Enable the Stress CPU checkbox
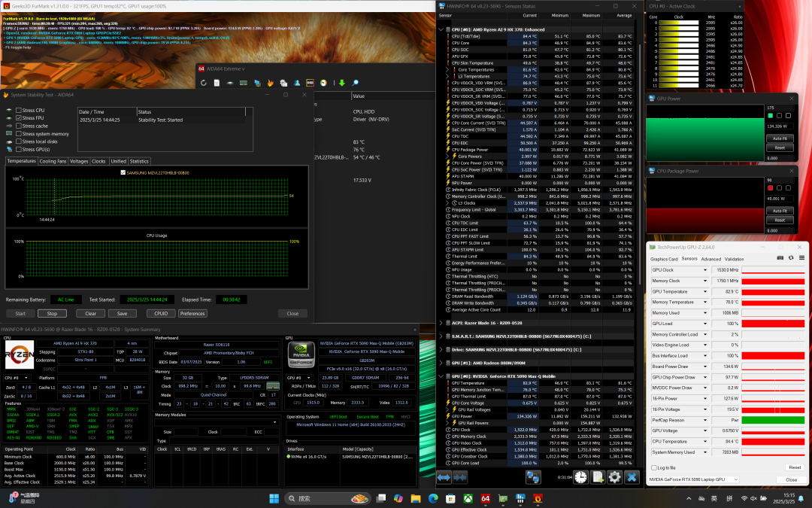Image resolution: width=812 pixels, height=508 pixels. coord(19,111)
